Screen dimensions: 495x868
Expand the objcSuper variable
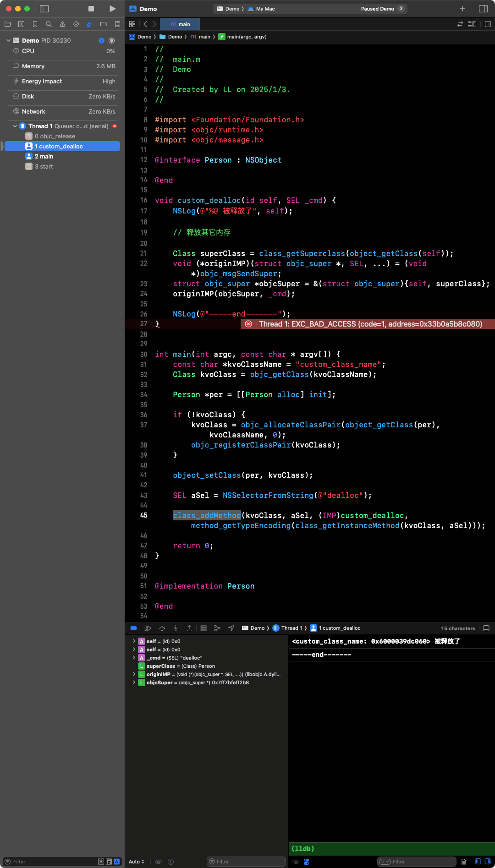(x=134, y=682)
